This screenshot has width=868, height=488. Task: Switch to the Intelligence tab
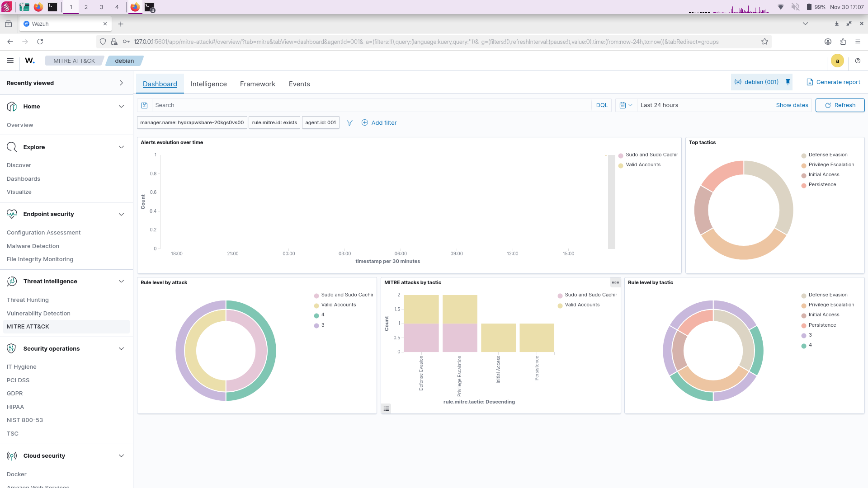208,84
